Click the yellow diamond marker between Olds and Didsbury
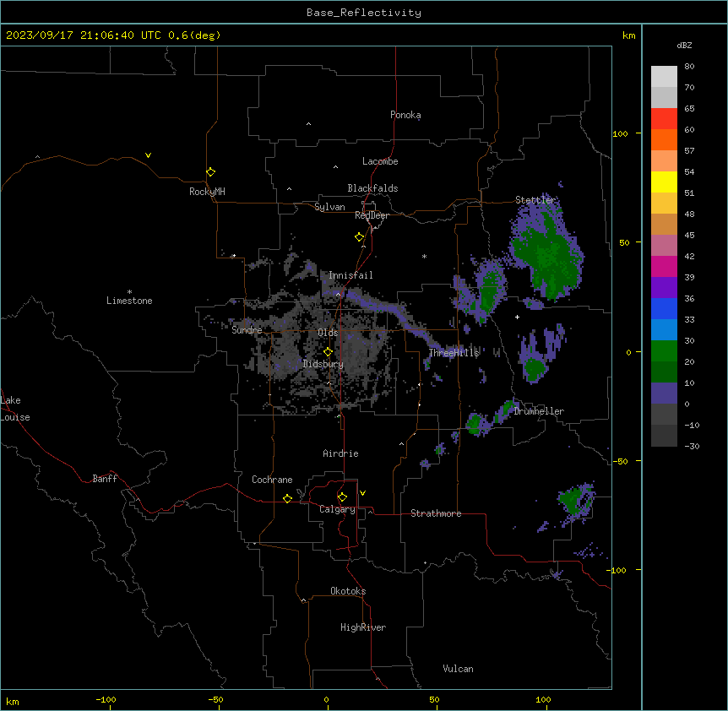This screenshot has height=711, width=728. (x=328, y=351)
